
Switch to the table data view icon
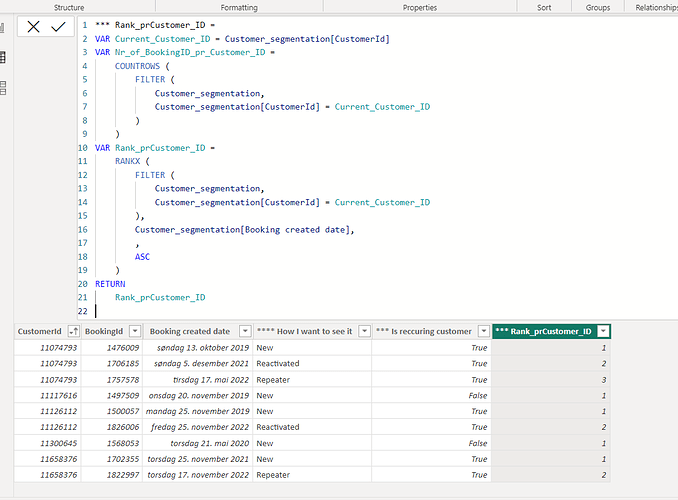(x=3, y=57)
